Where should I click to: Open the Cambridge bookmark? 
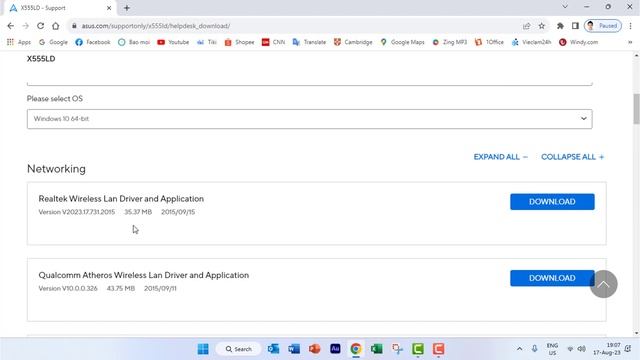pyautogui.click(x=353, y=42)
